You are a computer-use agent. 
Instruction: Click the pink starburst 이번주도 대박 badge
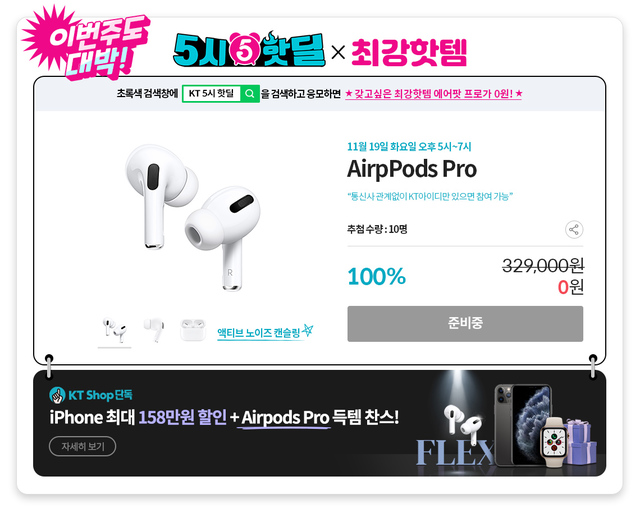[x=85, y=42]
